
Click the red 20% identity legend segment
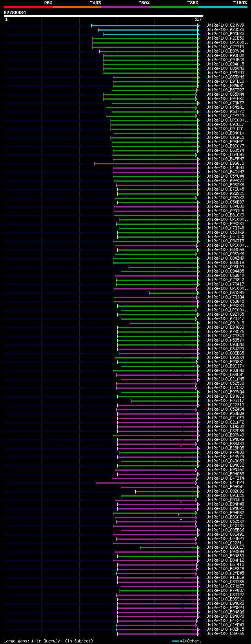tap(28, 7)
